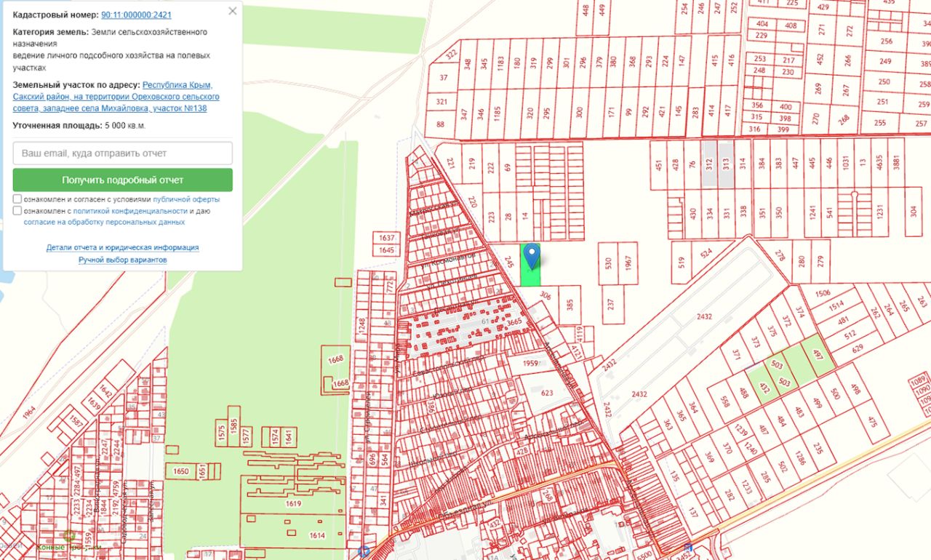Select parcel labeled 1645
The width and height of the screenshot is (931, 560).
click(386, 250)
